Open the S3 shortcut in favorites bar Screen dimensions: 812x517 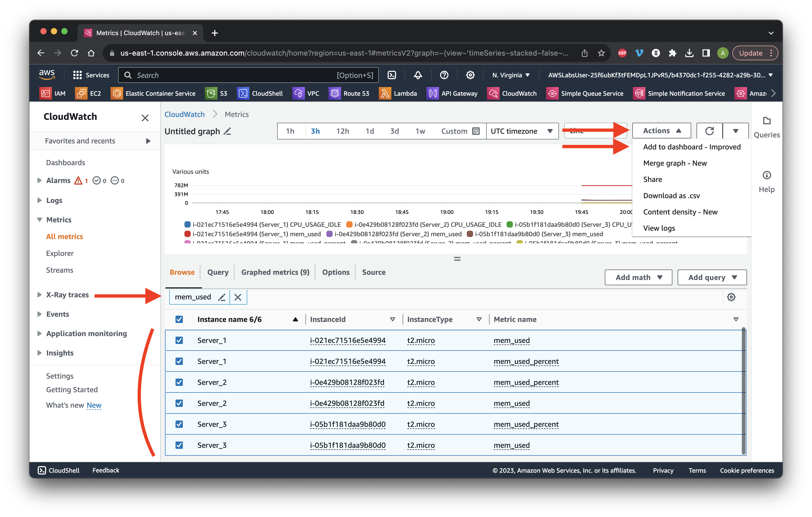[216, 94]
